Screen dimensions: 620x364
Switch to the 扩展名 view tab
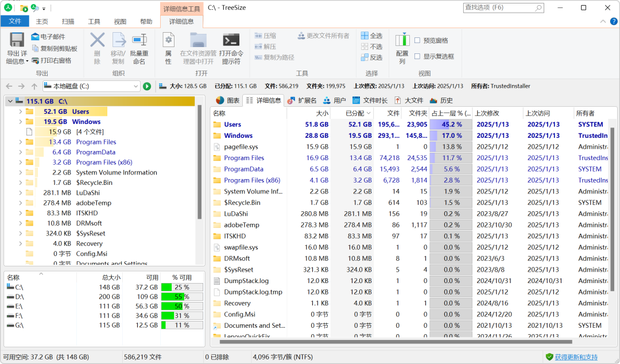pyautogui.click(x=302, y=100)
